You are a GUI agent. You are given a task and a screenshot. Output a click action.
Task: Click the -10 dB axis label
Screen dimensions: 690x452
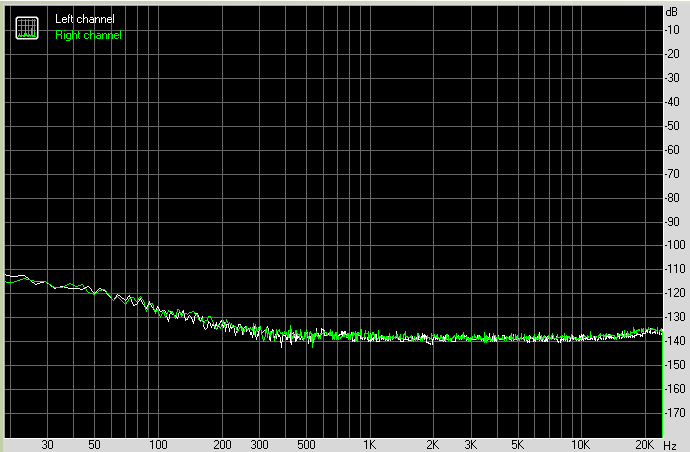[672, 30]
